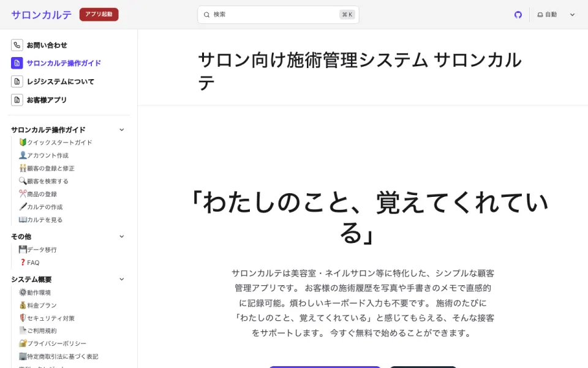The image size is (588, 368).
Task: Open 特定商取引法に基づく表記 page
Action: click(x=59, y=356)
